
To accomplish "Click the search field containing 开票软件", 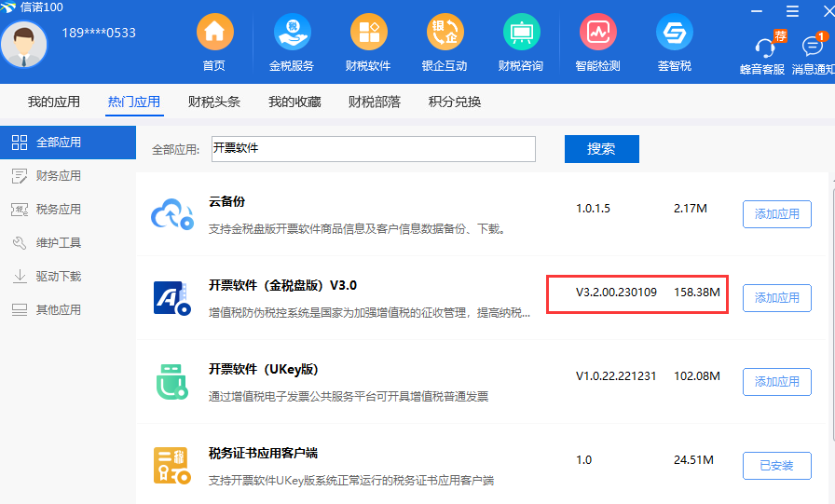I will coord(374,148).
